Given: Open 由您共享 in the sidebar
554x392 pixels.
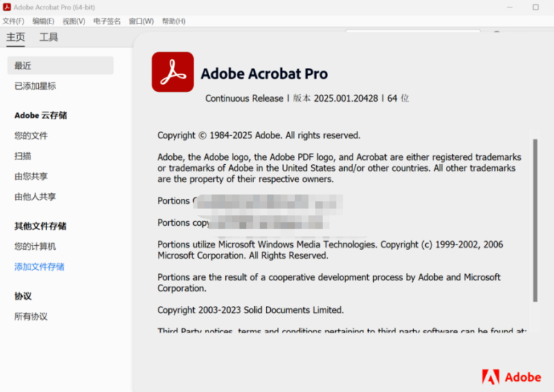Looking at the screenshot, I should 31,177.
